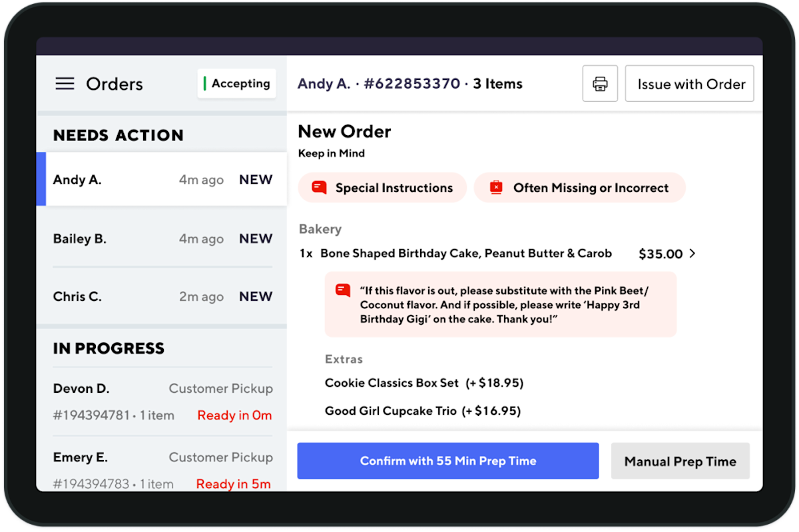Select Bailey B. new order

[x=162, y=238]
